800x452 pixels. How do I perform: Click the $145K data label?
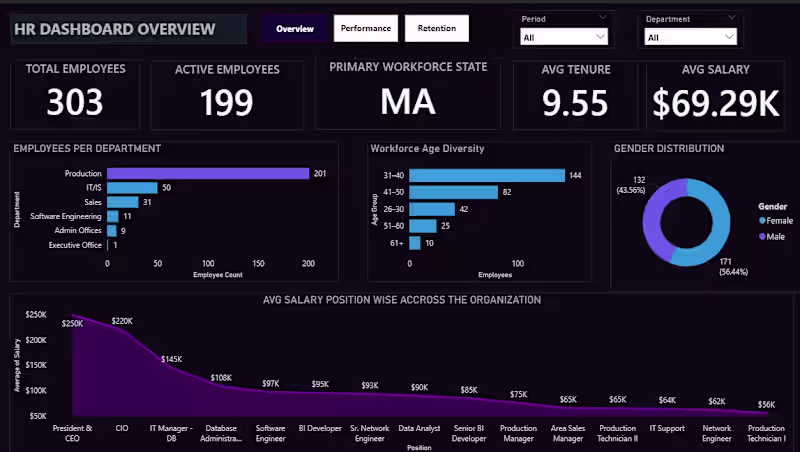coord(171,359)
